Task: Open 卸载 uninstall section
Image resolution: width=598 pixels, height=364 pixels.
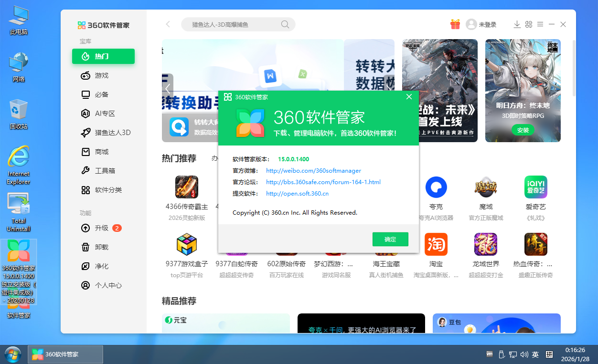Action: (101, 247)
